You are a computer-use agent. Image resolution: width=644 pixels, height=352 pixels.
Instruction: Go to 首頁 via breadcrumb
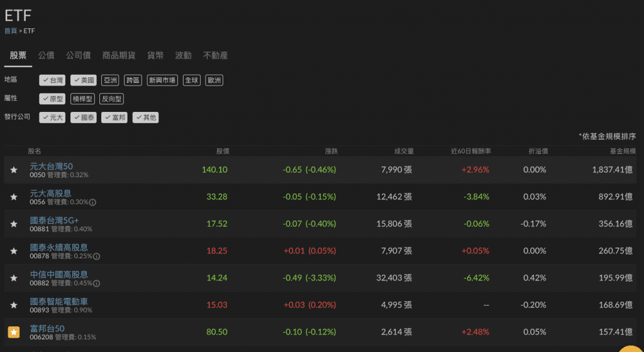pyautogui.click(x=11, y=31)
